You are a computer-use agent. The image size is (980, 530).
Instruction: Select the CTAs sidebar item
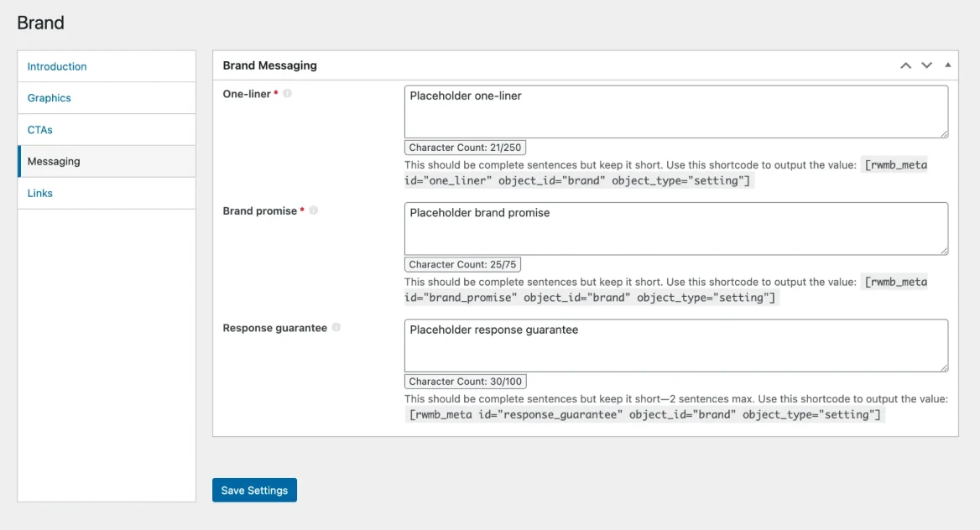click(x=39, y=129)
